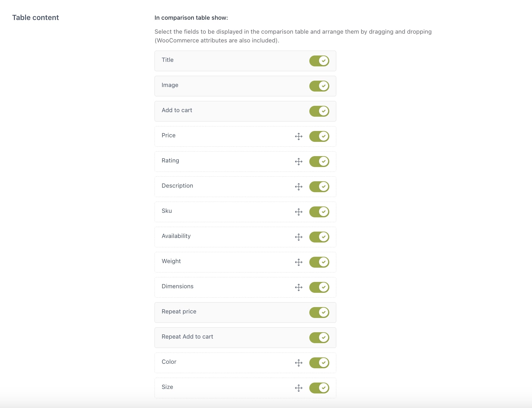Switch off the Sku toggle
The image size is (532, 408).
319,212
